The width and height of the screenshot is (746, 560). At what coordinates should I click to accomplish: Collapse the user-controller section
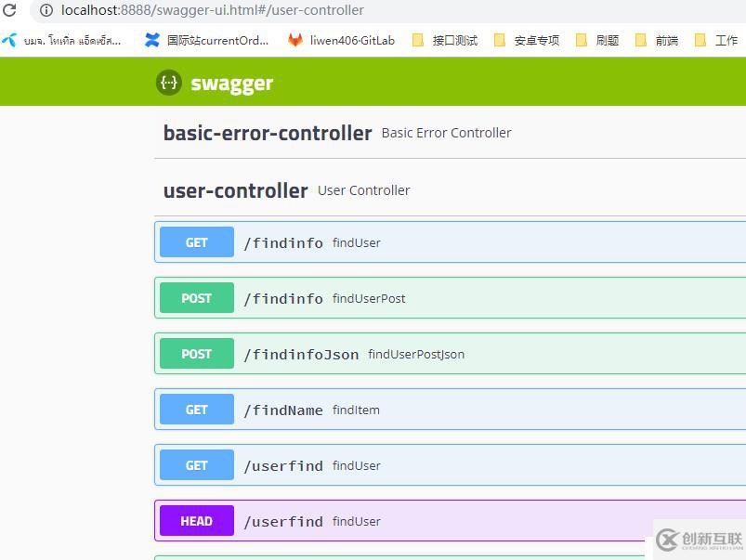click(x=235, y=190)
